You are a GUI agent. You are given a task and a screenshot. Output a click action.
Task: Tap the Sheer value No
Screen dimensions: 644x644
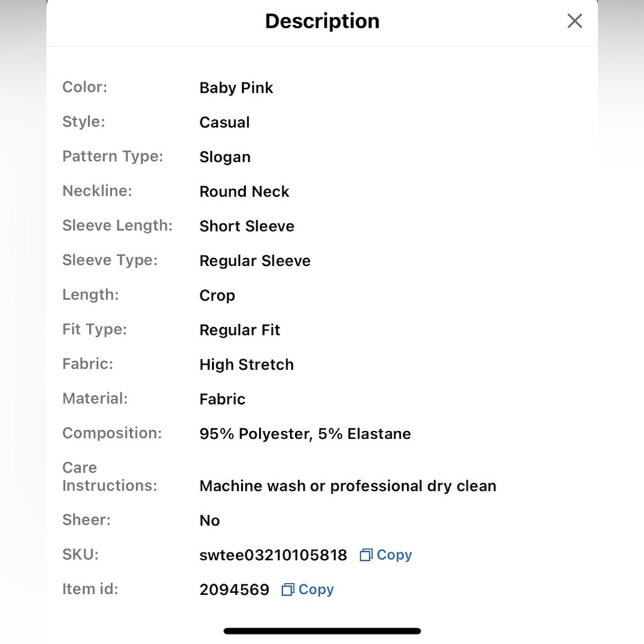click(x=210, y=520)
